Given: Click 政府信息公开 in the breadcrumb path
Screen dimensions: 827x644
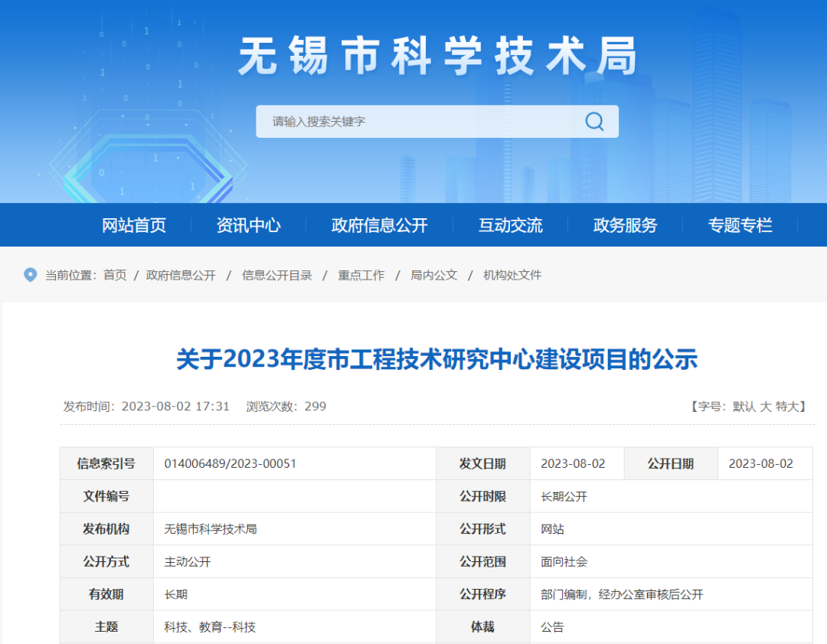Looking at the screenshot, I should (181, 275).
